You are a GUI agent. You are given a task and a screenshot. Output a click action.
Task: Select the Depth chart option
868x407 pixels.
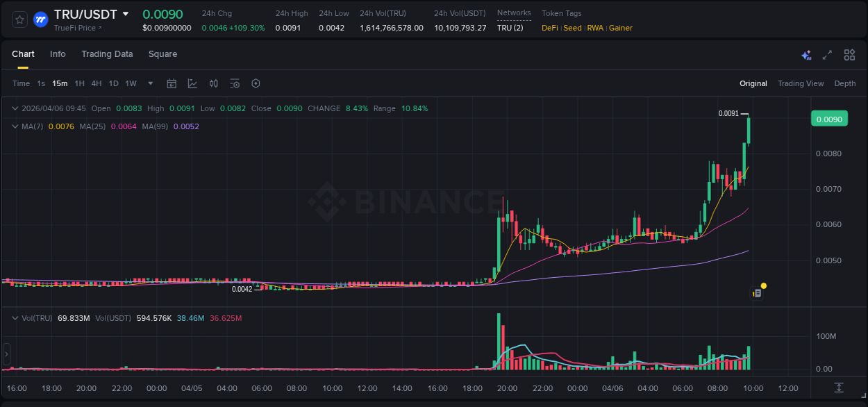pyautogui.click(x=845, y=83)
